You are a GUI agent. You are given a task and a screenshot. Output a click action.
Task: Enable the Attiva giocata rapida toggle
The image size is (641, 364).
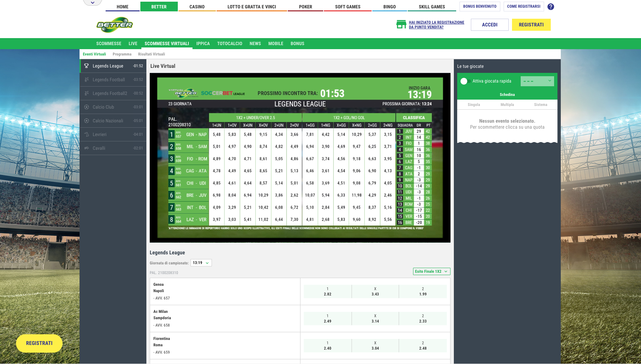[x=465, y=81]
